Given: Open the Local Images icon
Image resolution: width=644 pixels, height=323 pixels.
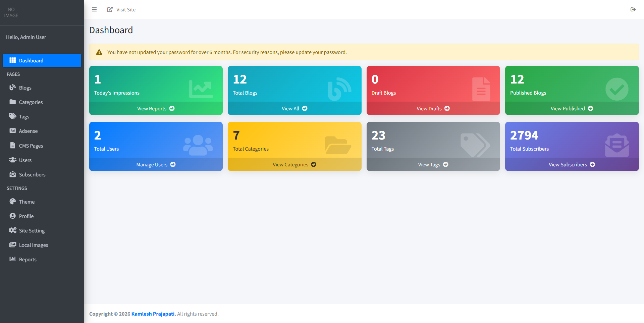Looking at the screenshot, I should (x=13, y=245).
